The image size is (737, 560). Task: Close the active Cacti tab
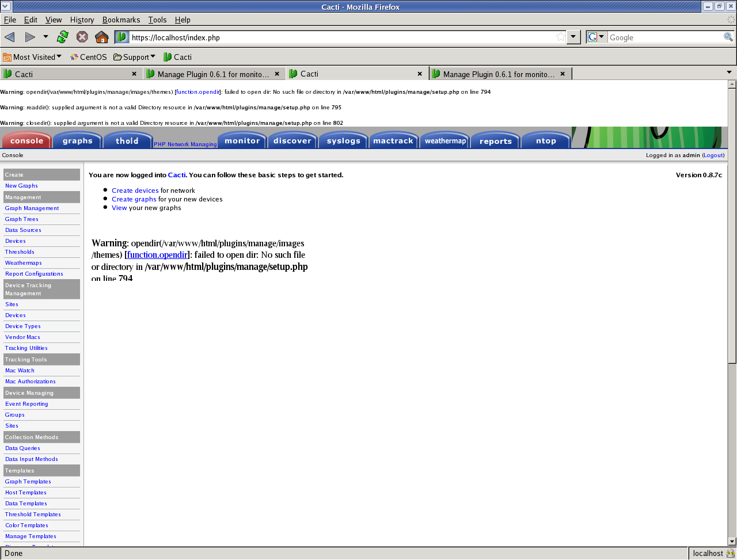coord(420,74)
